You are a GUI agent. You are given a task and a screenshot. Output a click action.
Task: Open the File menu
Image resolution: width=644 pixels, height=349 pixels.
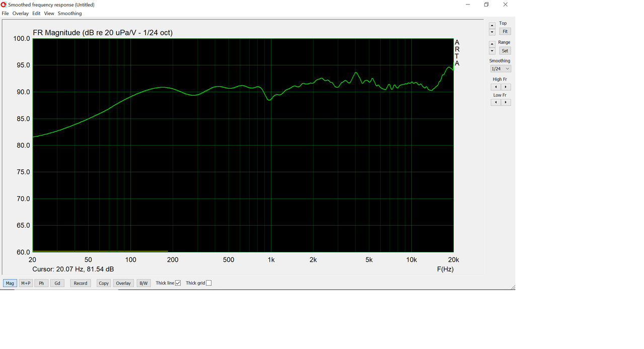pos(5,14)
